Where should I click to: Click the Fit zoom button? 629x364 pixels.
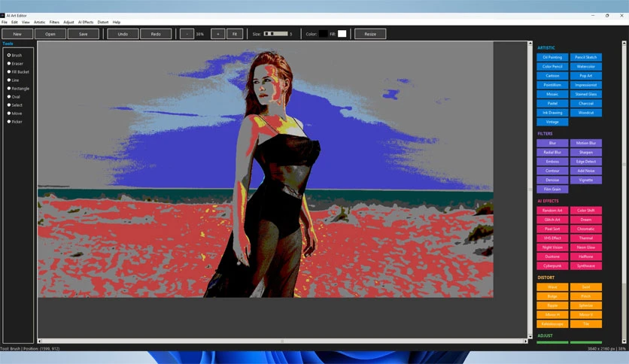coord(235,34)
